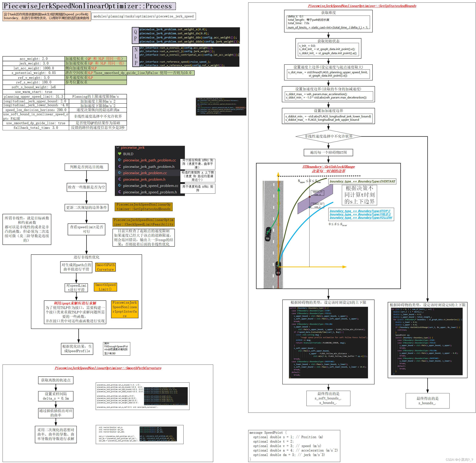Click the 获取离散的轨迹点 box
Image resolution: width=476 pixels, height=463 pixels.
[x=56, y=380]
